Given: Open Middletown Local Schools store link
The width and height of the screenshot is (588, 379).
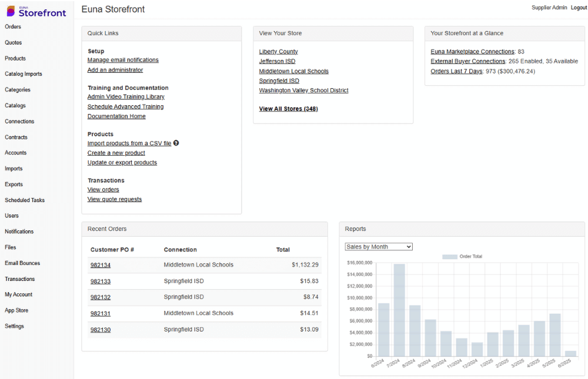Looking at the screenshot, I should [293, 71].
